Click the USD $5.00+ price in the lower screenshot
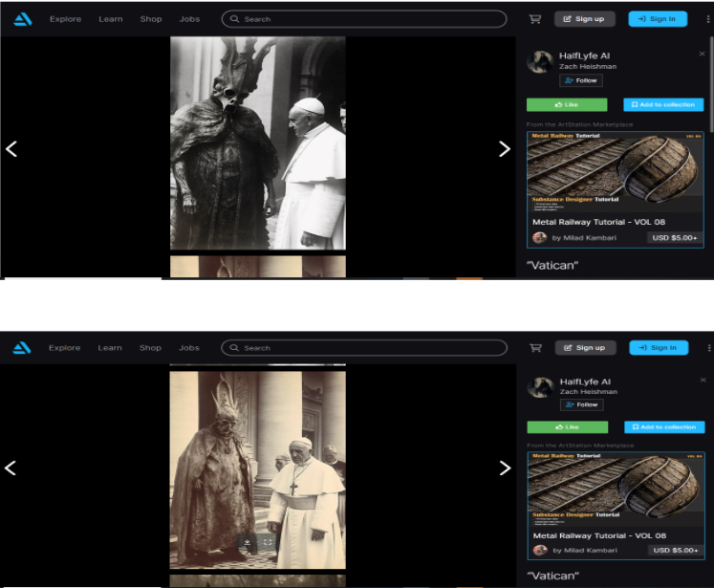714x588 pixels. click(676, 550)
